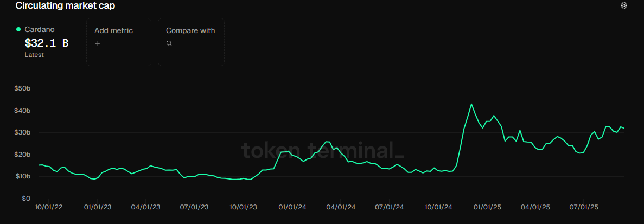Click the $50b y-axis label
The image size is (644, 224).
tap(22, 88)
